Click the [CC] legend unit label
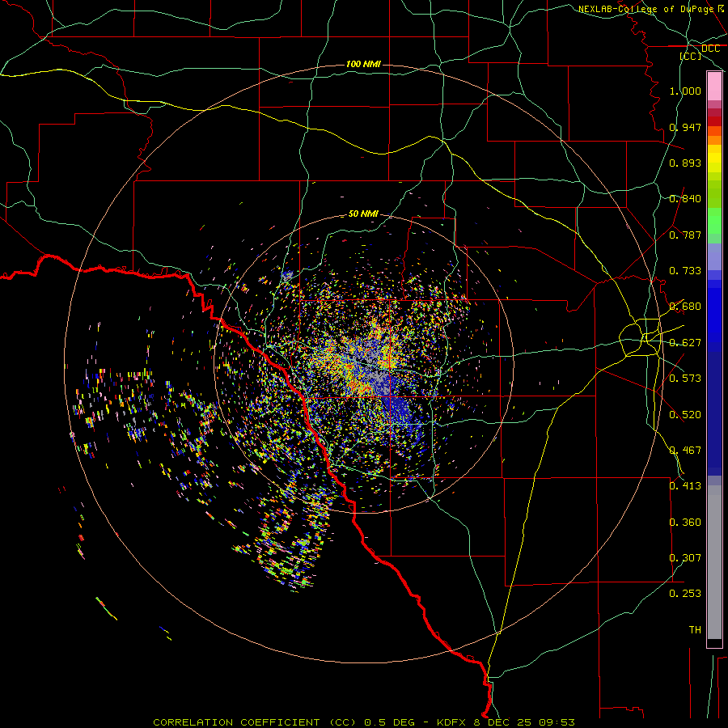Viewport: 728px width, 728px height. click(x=691, y=56)
